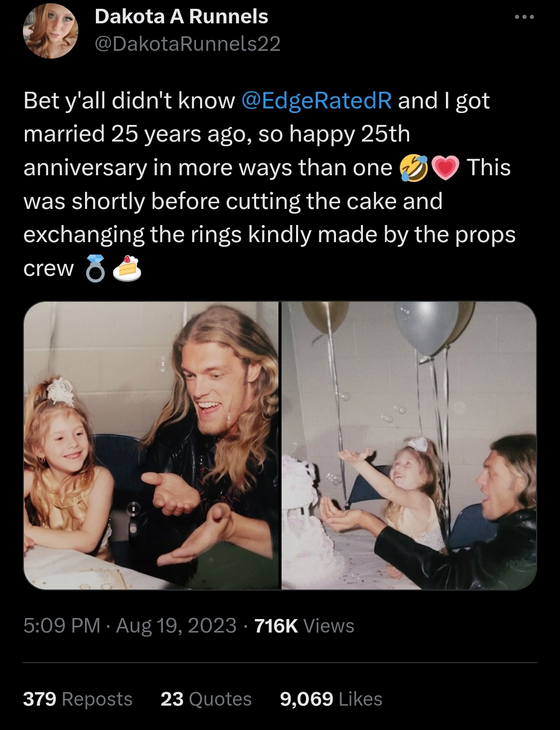Click the laughing-crying emoji in the tweet
560x730 pixels.
click(413, 169)
